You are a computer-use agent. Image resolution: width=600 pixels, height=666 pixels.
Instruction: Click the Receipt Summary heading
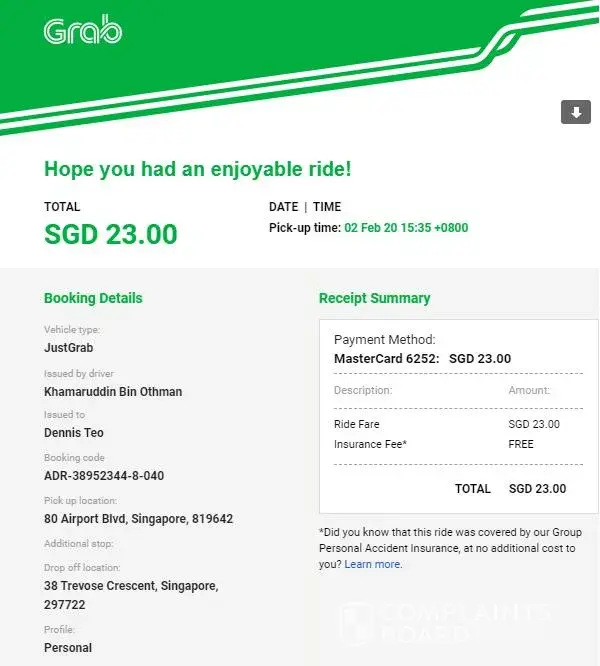pyautogui.click(x=374, y=298)
